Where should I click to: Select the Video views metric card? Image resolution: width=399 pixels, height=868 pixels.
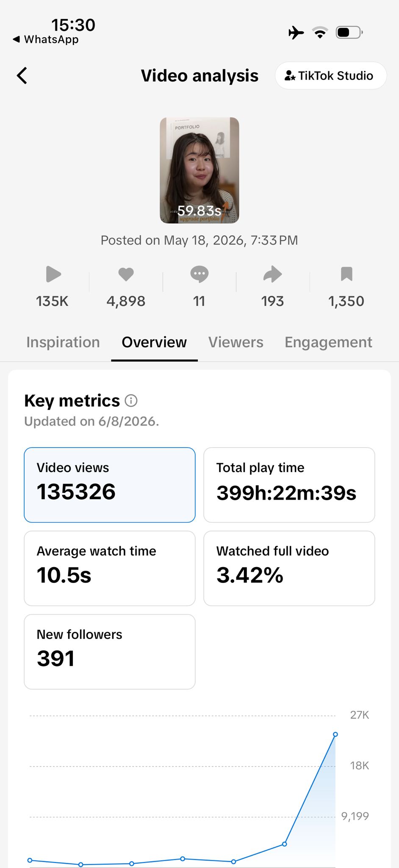click(x=110, y=485)
